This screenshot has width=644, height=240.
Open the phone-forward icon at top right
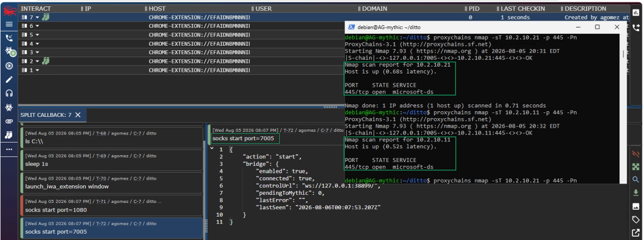(x=636, y=28)
